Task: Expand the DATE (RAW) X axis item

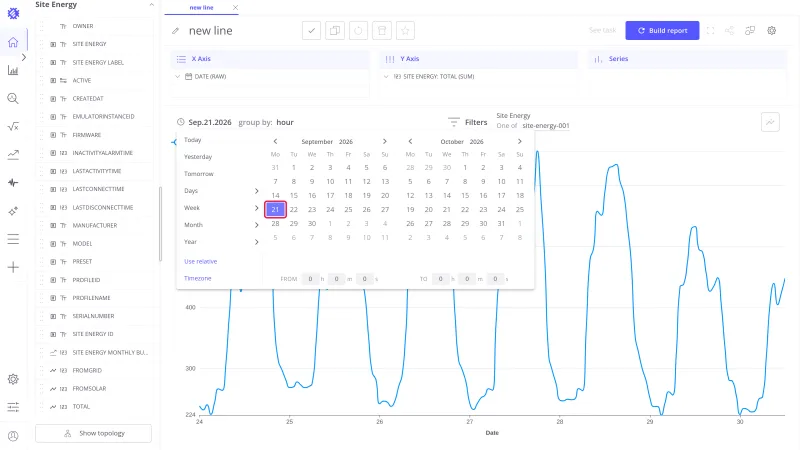Action: pos(178,77)
